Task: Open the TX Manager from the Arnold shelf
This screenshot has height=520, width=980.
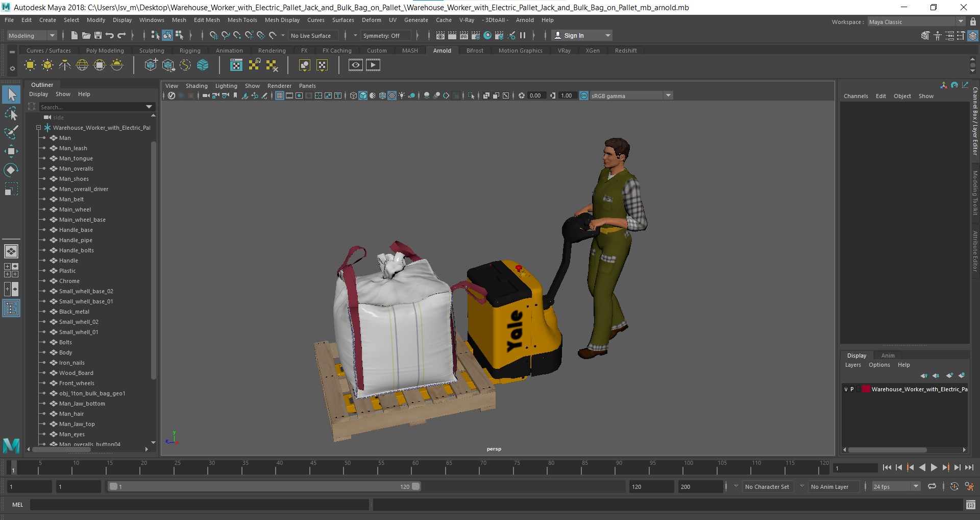Action: (x=236, y=65)
